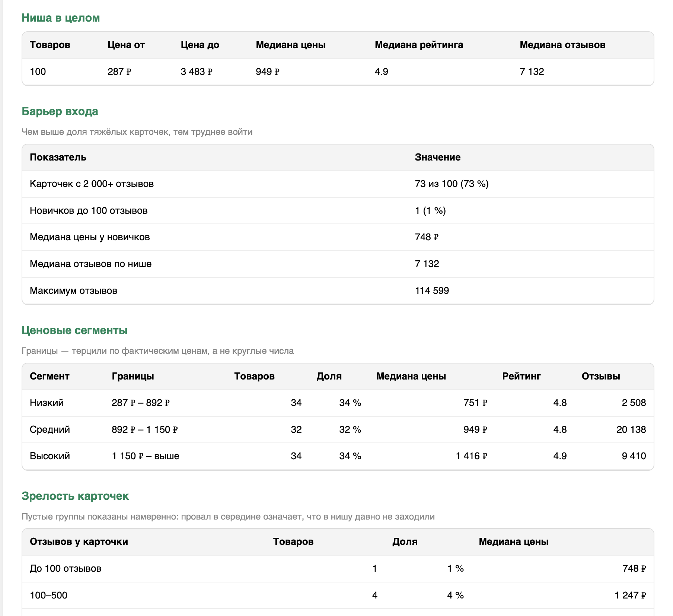The height and width of the screenshot is (616, 673).
Task: Click the "Низкий" segment row label
Action: point(47,403)
